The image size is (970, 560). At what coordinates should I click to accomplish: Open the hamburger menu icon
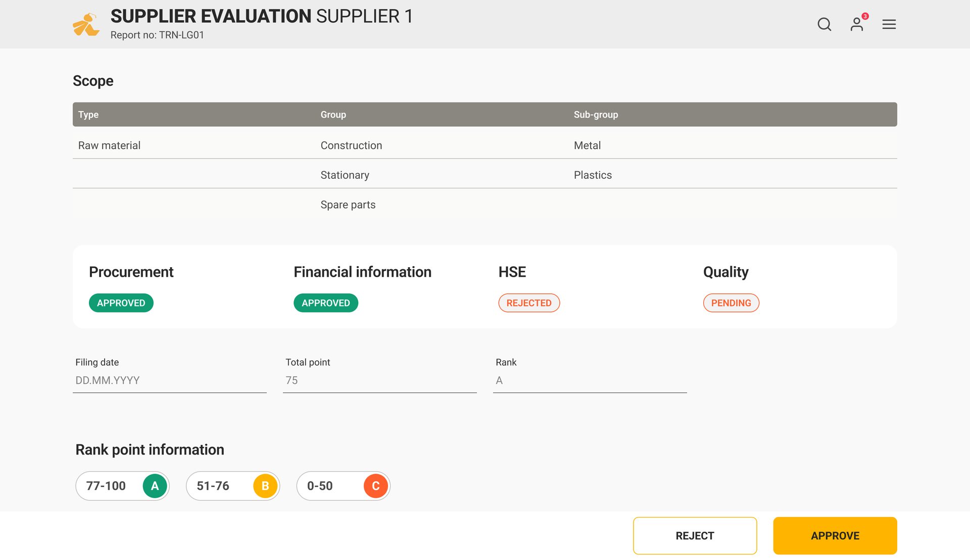[889, 24]
